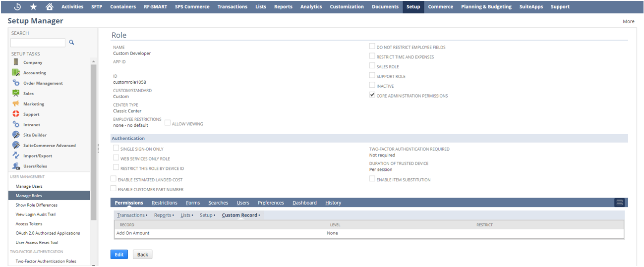Enable the Single Sign-On Only checkbox
This screenshot has height=267, width=644.
tap(116, 149)
